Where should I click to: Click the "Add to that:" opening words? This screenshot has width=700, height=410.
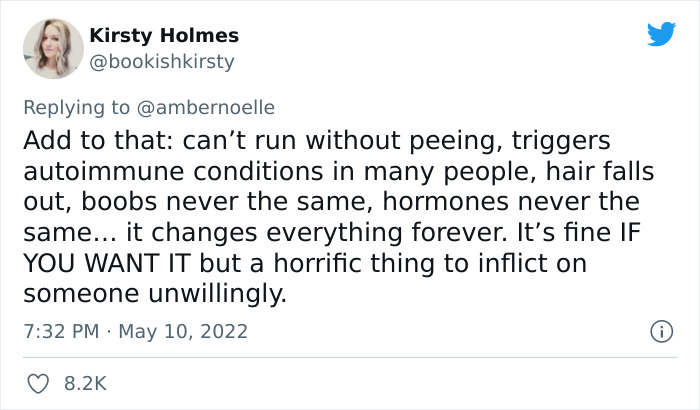(x=90, y=139)
